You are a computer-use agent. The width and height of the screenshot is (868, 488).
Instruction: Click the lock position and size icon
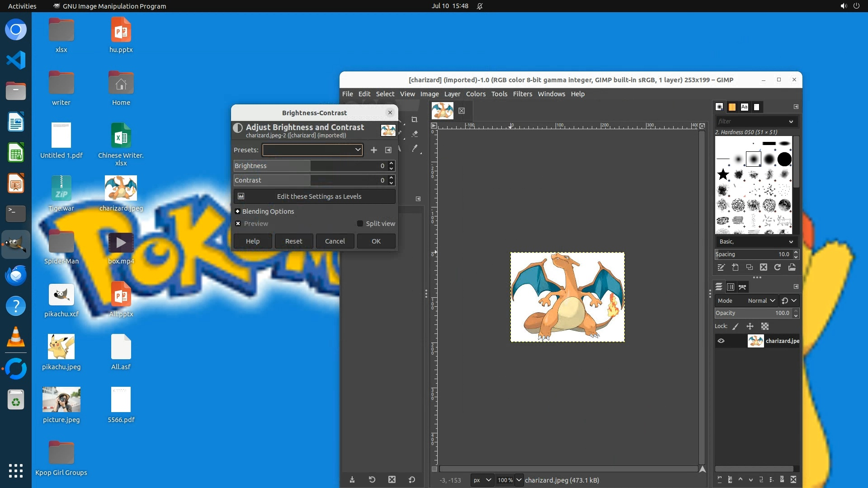pos(750,326)
